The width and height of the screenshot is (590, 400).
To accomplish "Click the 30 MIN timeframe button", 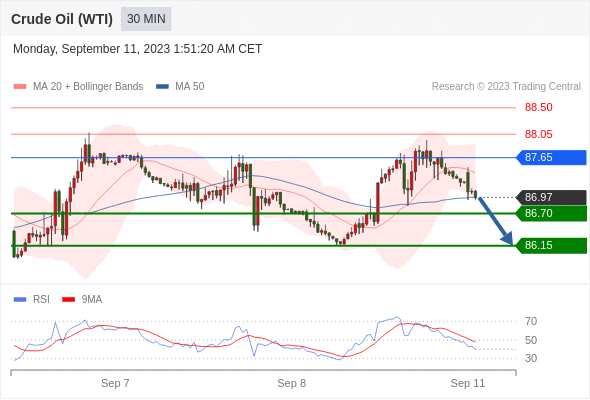I will tap(146, 19).
